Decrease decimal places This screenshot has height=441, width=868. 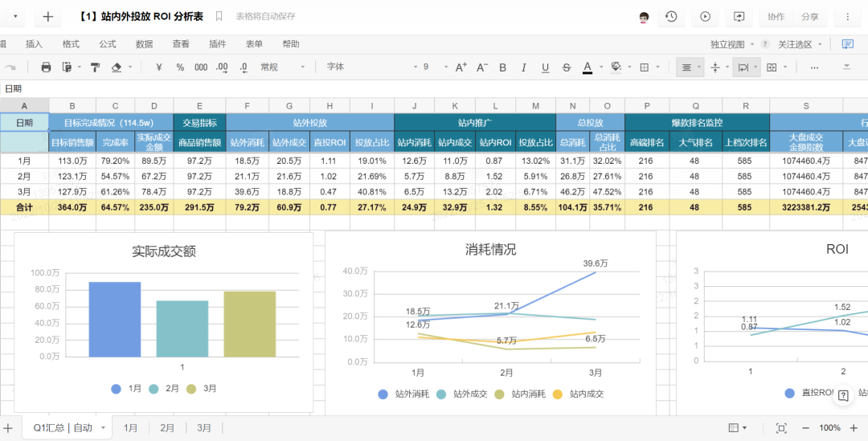tap(244, 67)
